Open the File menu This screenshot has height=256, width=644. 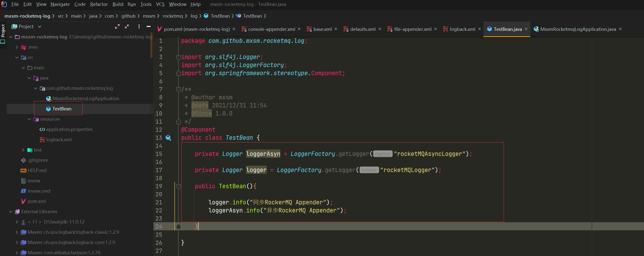coord(15,4)
